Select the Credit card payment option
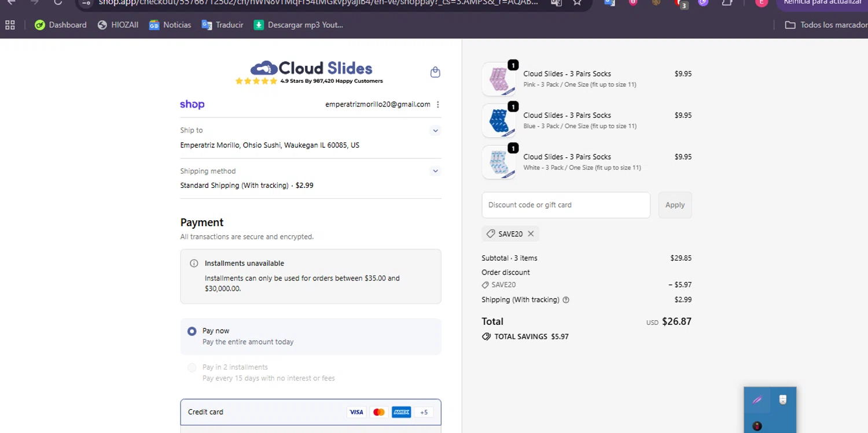This screenshot has width=868, height=433. pos(311,412)
